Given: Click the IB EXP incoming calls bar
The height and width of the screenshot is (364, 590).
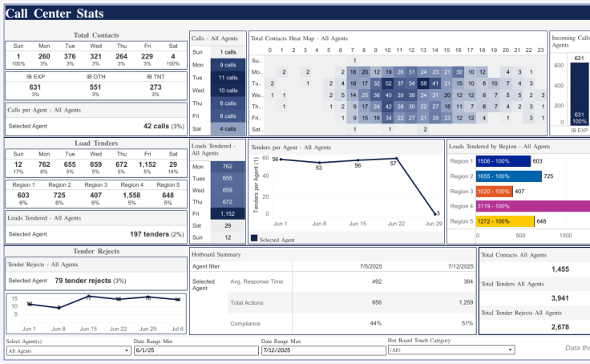Looking at the screenshot, I should 580,94.
